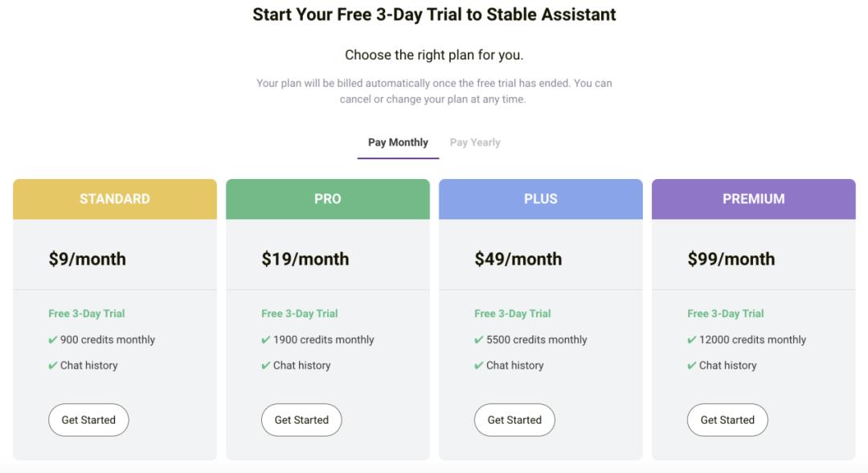Click the Chat history checkmark in Plus plan
The image size is (868, 473).
pyautogui.click(x=479, y=366)
